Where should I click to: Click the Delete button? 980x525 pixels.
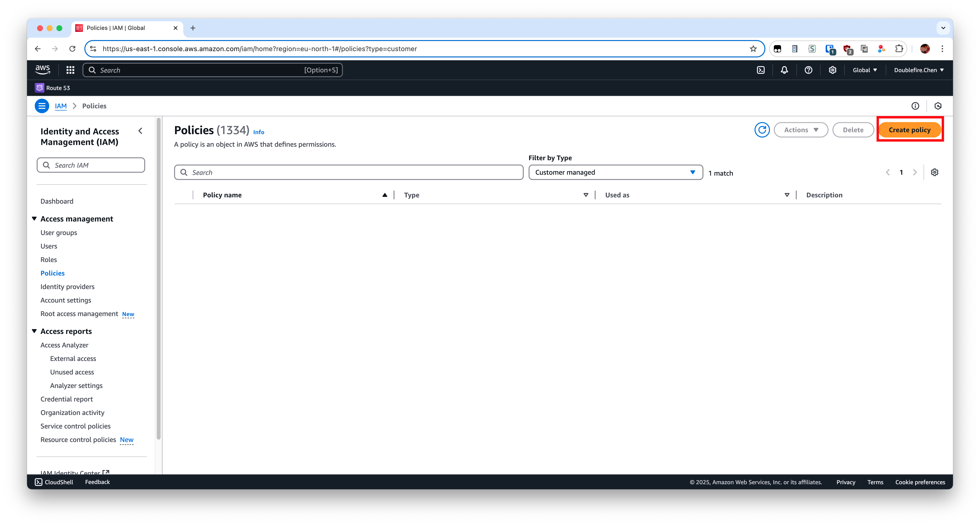click(x=853, y=130)
